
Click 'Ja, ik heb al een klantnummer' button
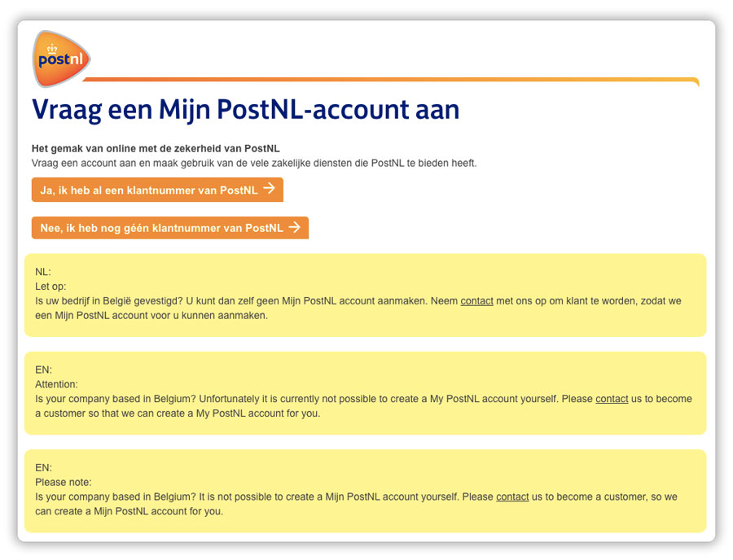point(157,190)
